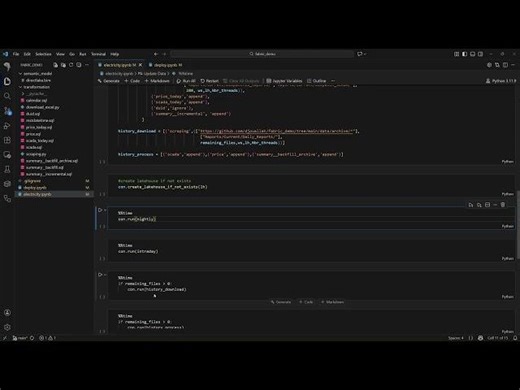This screenshot has width=520, height=390.
Task: Switch to the deploy.ipynb tab
Action: click(166, 65)
